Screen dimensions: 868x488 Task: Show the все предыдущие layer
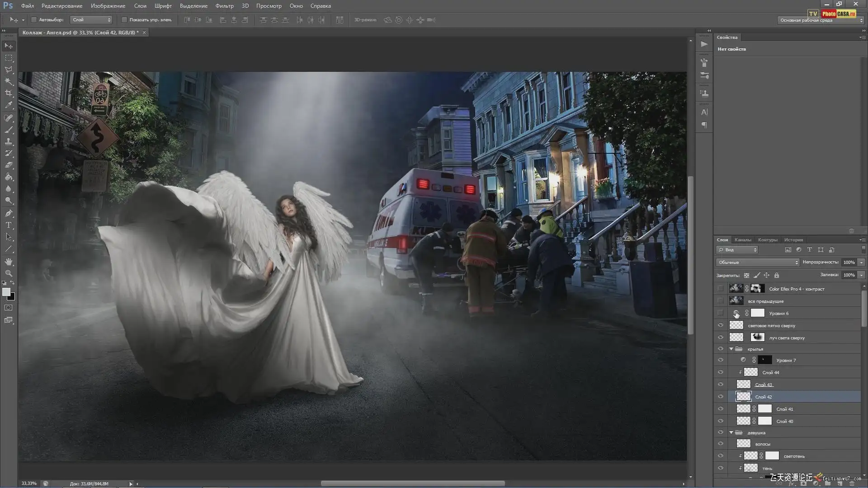[x=721, y=301]
